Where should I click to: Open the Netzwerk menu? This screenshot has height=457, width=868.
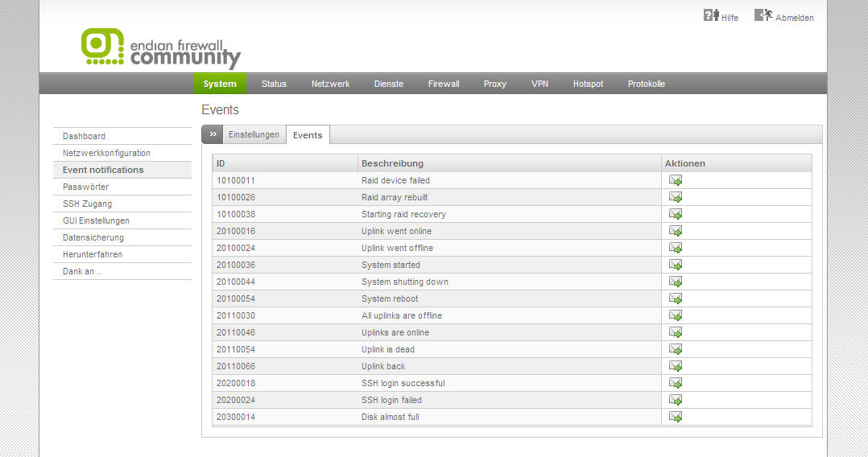[x=330, y=84]
